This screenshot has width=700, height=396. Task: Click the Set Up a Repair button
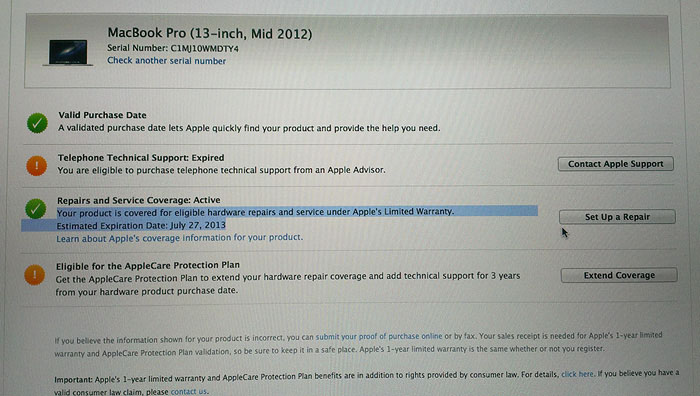[617, 217]
